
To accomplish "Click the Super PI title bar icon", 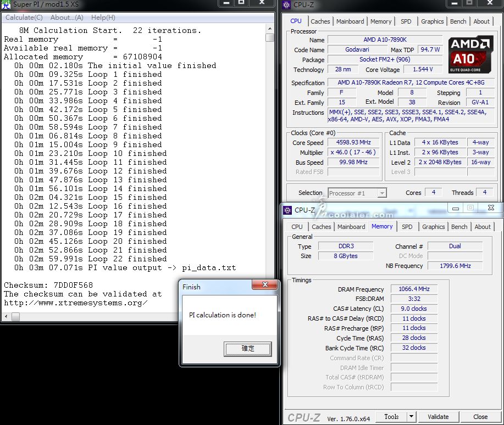I will (6, 5).
